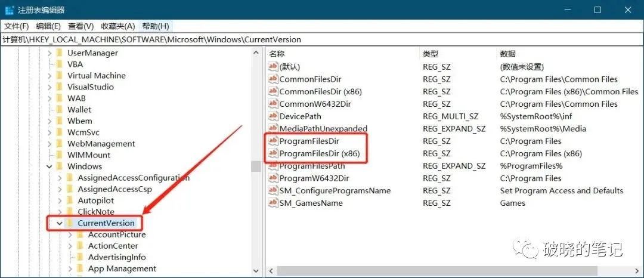Click values pane horizontal scroll left arrow
Viewport: 644px width, 278px height.
(271, 271)
